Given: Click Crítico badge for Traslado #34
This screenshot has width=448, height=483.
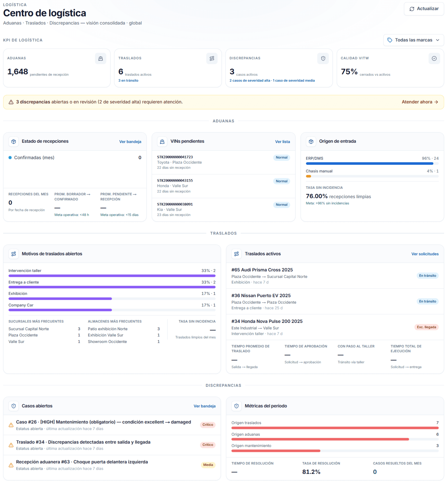Looking at the screenshot, I should click(208, 445).
